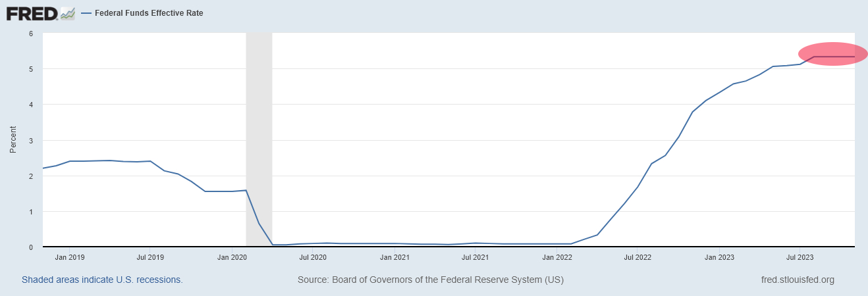
Task: Open fred.stlouisfed.org link
Action: [798, 280]
